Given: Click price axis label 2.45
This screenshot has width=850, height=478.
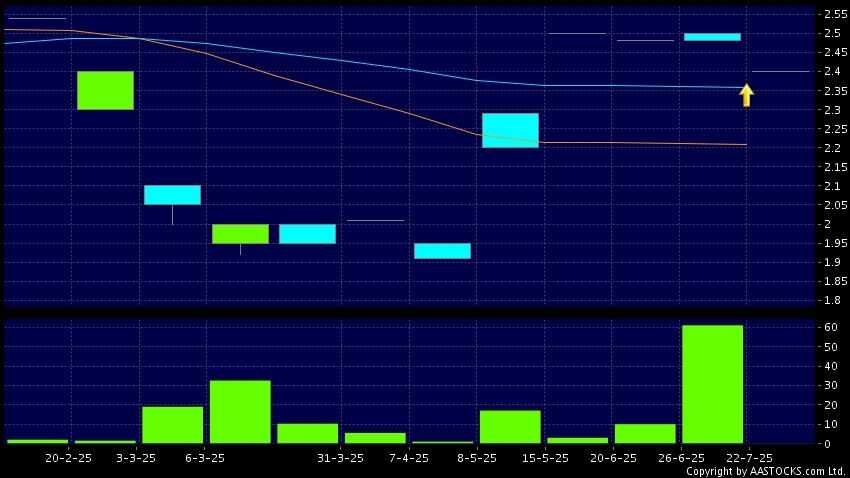Looking at the screenshot, I should coord(835,52).
